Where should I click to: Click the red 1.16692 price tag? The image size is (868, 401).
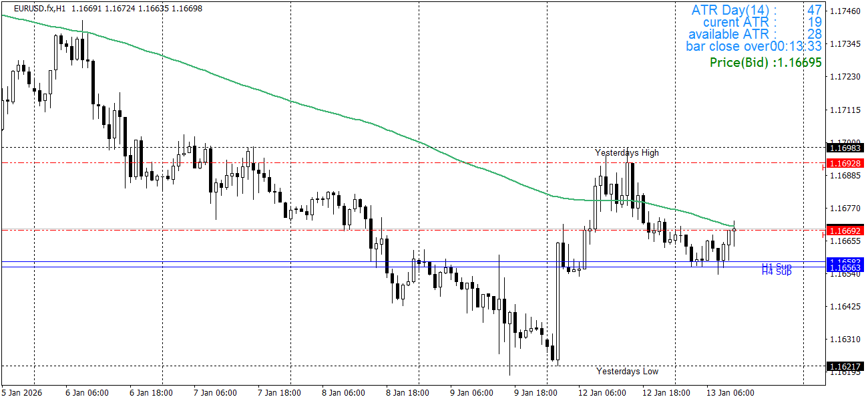click(x=845, y=231)
